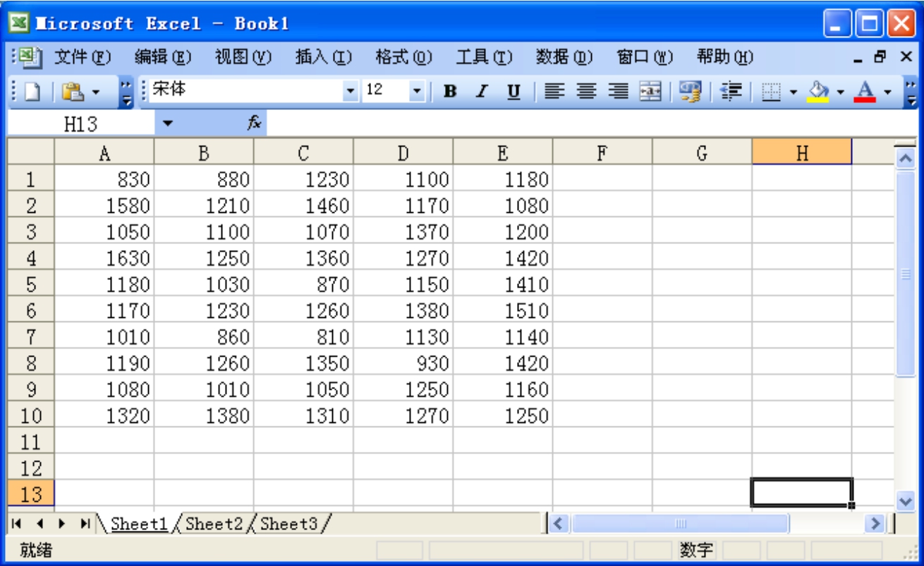Click the Excel icon in the title bar
Viewport: 924px width, 566px height.
pos(20,23)
